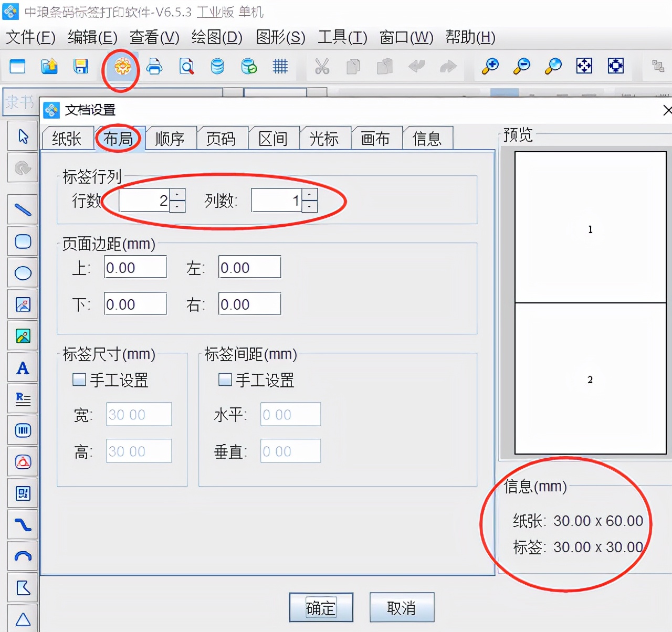Increase the column count stepper
The image size is (672, 632).
[x=310, y=194]
